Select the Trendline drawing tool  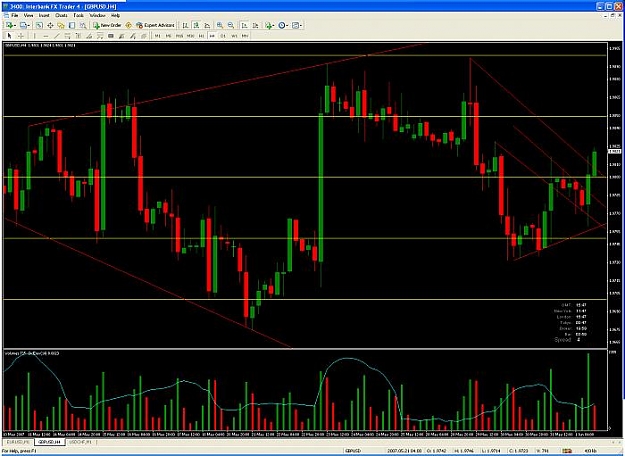pos(57,36)
